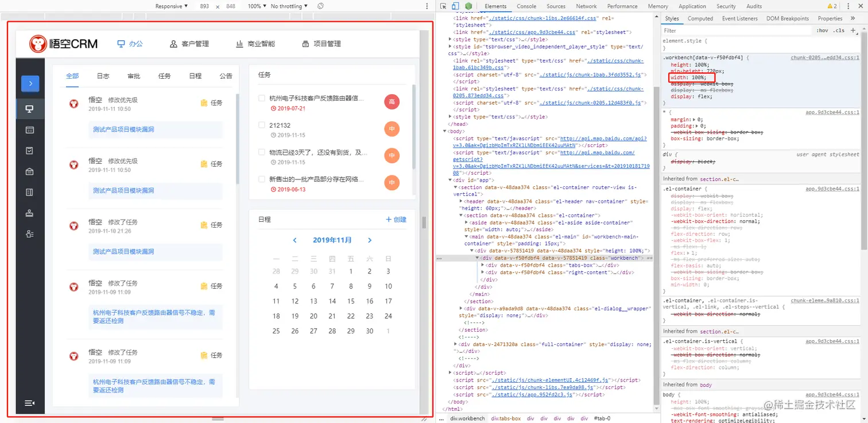This screenshot has height=423, width=868.
Task: Open the stamp icon in the dark sidebar
Action: point(30,213)
